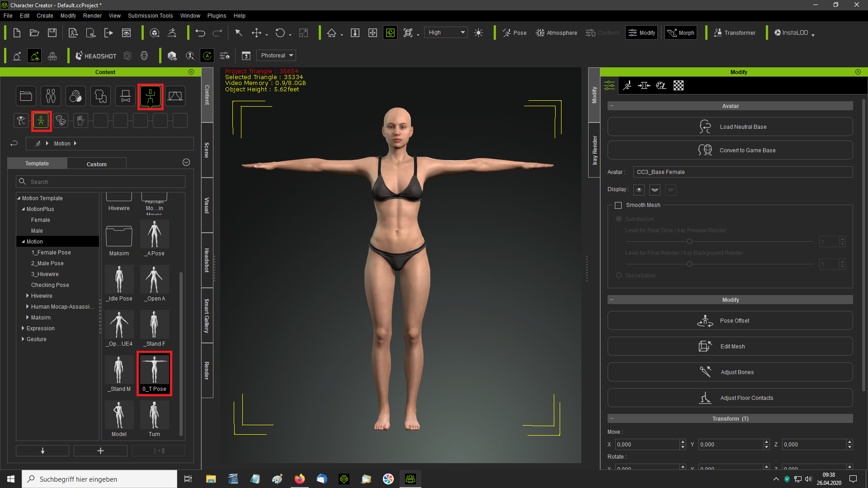Open the Motion pose content category icon
The image size is (868, 488).
[151, 96]
